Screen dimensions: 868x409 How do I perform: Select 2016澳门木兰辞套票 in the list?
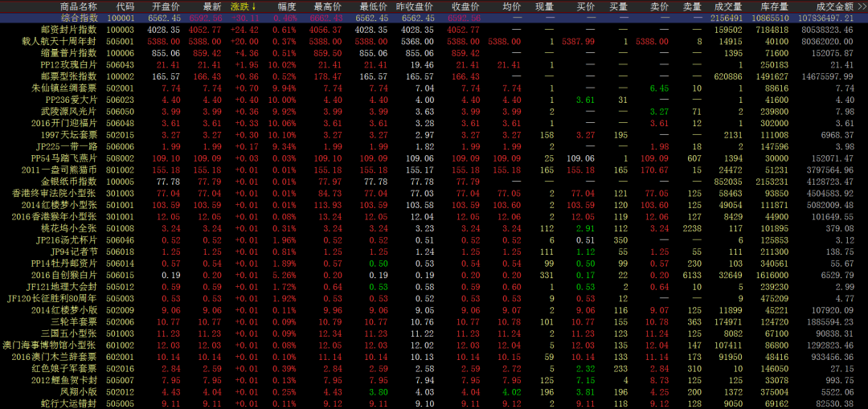(55, 357)
